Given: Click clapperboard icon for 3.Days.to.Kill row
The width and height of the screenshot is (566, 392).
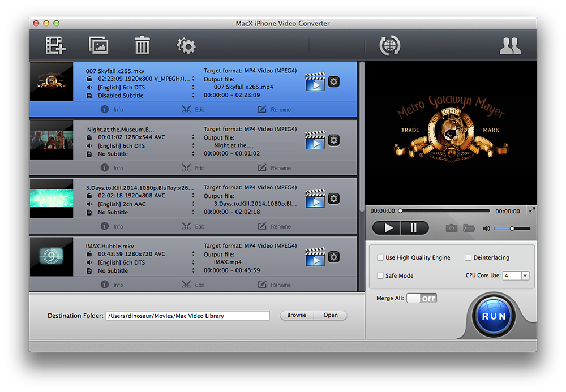Looking at the screenshot, I should (315, 199).
